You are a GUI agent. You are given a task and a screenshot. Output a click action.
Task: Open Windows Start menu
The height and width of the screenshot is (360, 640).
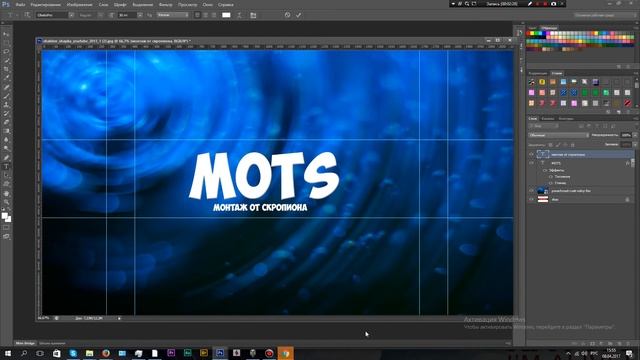(x=7, y=353)
